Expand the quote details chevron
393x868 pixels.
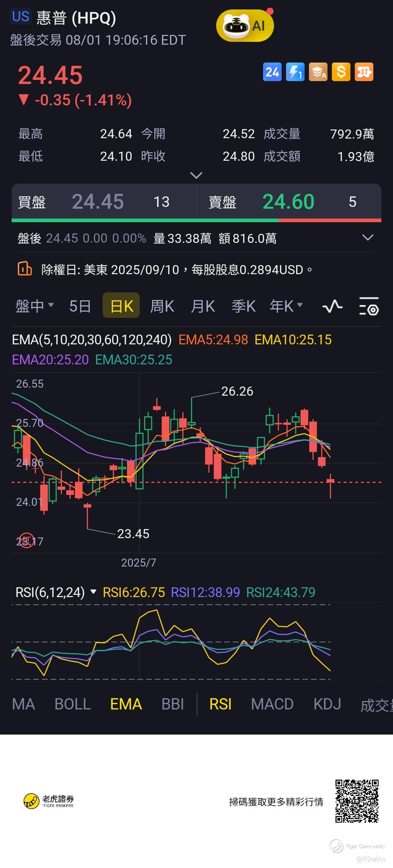pyautogui.click(x=196, y=176)
